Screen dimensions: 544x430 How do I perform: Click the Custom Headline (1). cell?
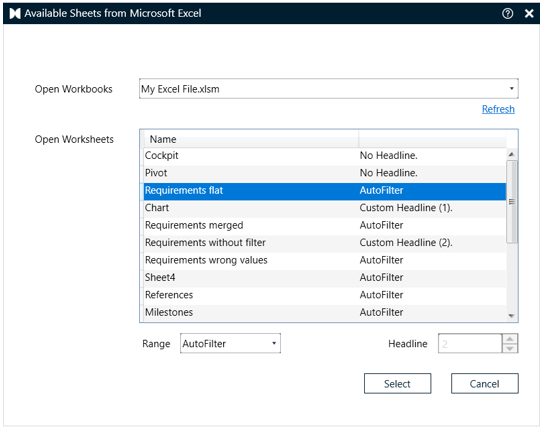(x=406, y=208)
